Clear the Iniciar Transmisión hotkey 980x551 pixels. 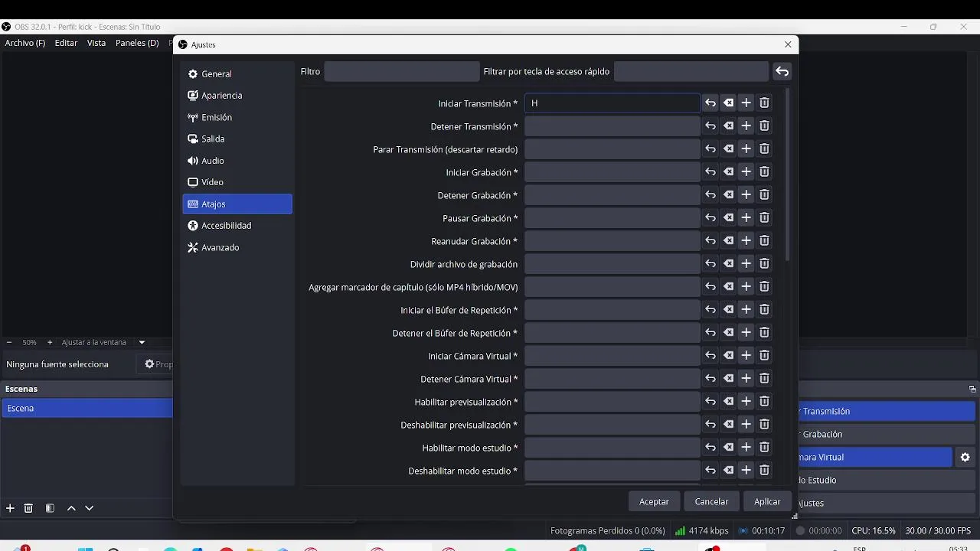pyautogui.click(x=728, y=103)
